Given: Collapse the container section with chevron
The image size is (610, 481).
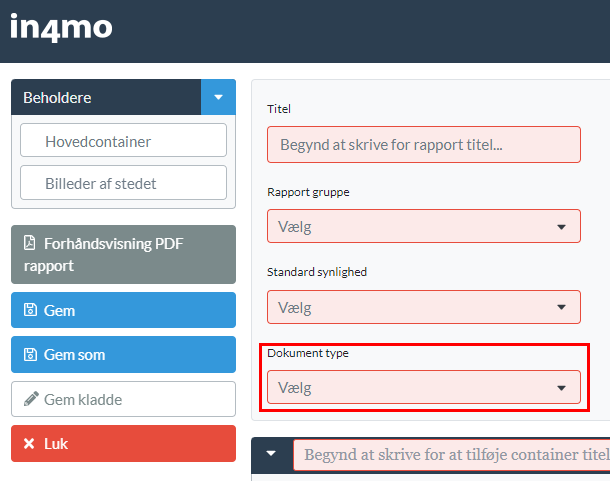Looking at the screenshot, I should click(x=271, y=453).
